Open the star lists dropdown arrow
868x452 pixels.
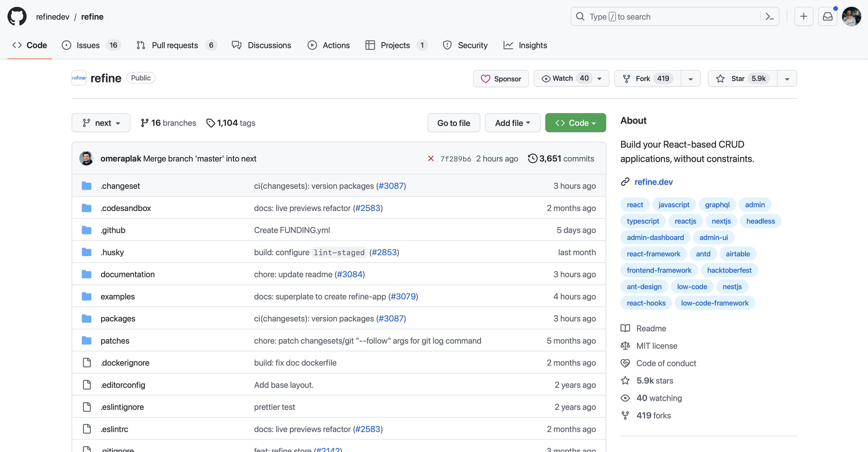[x=787, y=79]
